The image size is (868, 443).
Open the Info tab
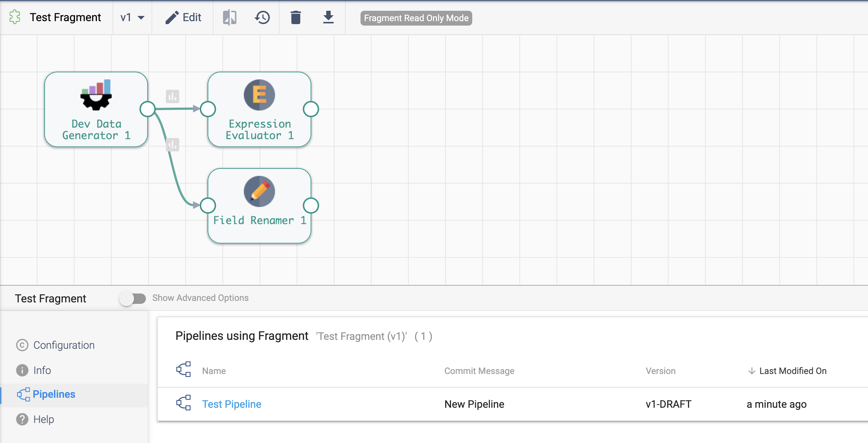point(74,370)
